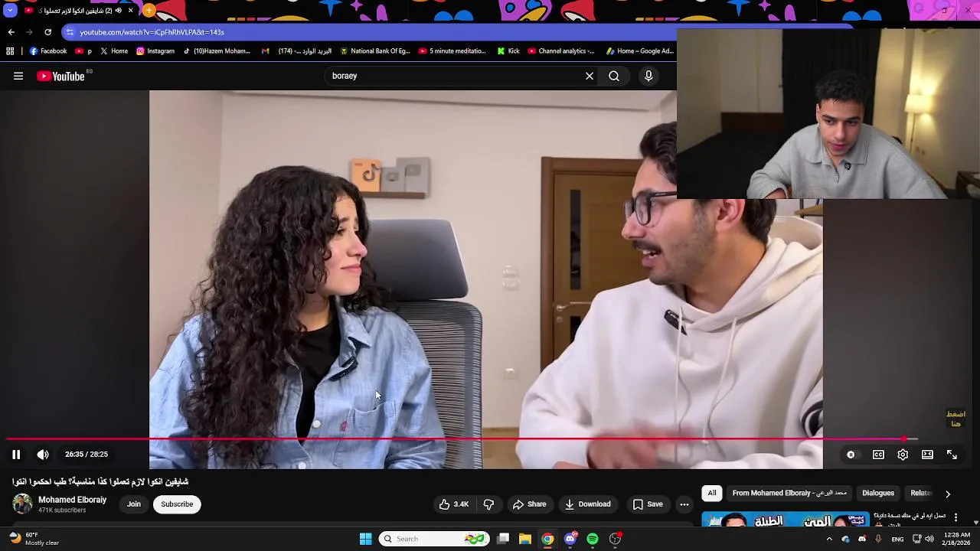The height and width of the screenshot is (551, 980).
Task: Open the first recommended video thumbnail
Action: click(786, 520)
